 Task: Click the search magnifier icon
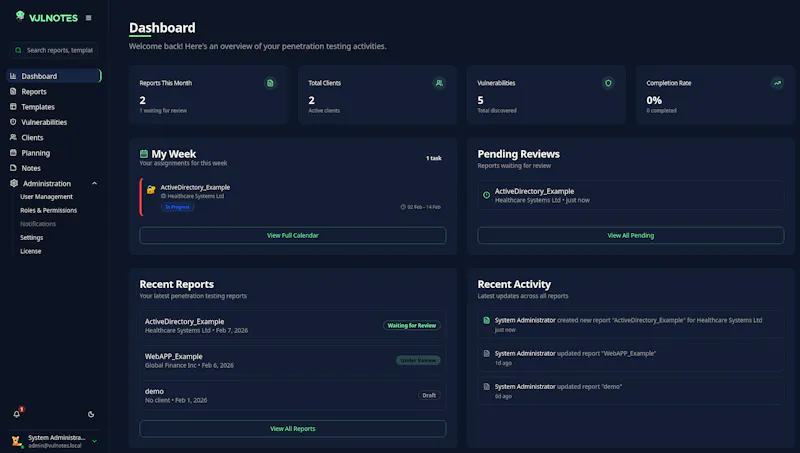coord(18,50)
